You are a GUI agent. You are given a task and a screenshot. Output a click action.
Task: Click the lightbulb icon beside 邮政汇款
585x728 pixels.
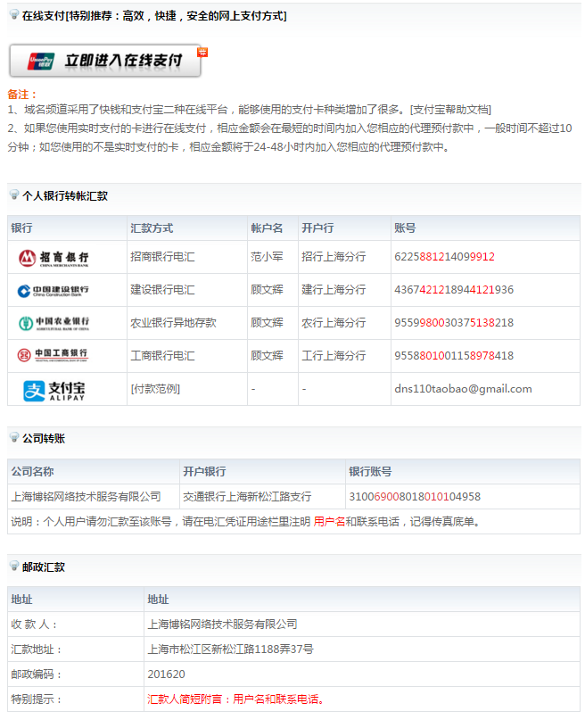click(14, 567)
